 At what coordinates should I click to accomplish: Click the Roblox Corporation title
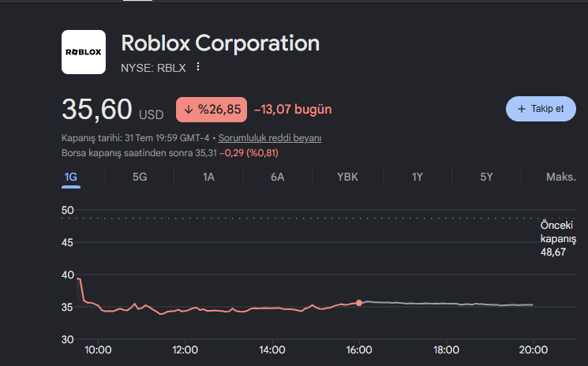click(x=220, y=43)
